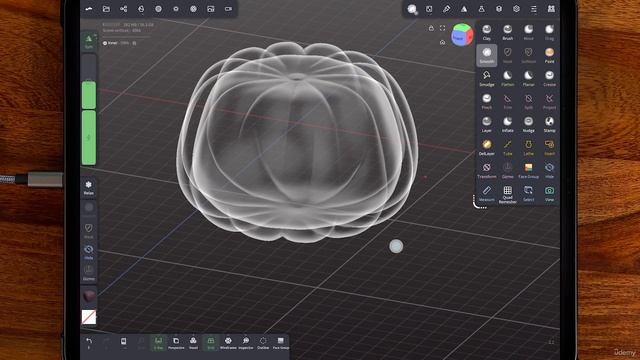Viewport: 640px width, 360px height.
Task: Open the Background image menu
Action: pyautogui.click(x=211, y=9)
